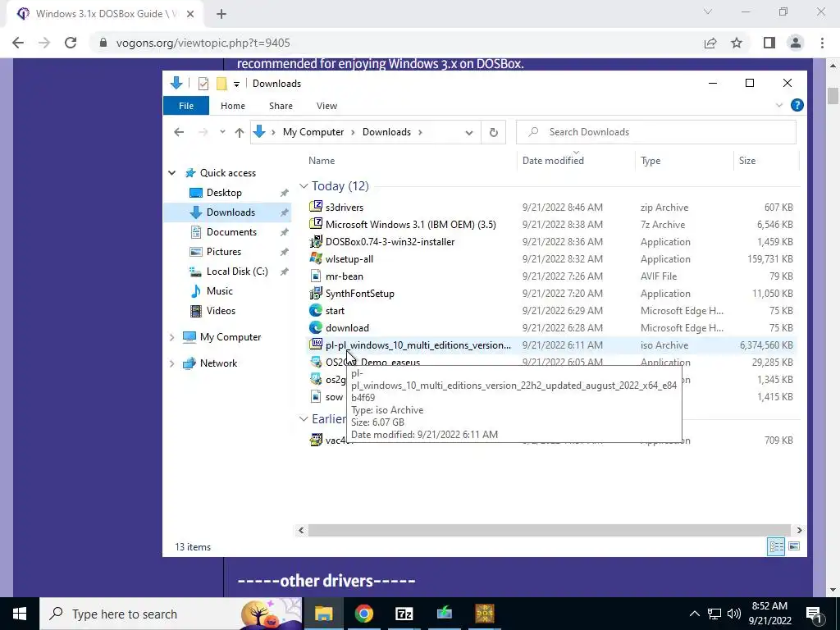This screenshot has width=840, height=630.
Task: Select Music in navigation pane
Action: coord(220,291)
